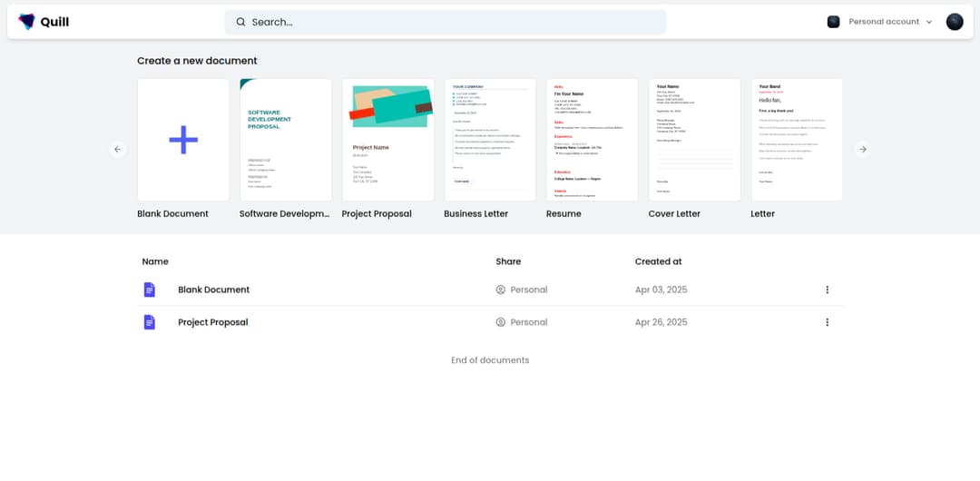Click the Project Proposal file icon
This screenshot has width=980, height=481.
coord(150,322)
